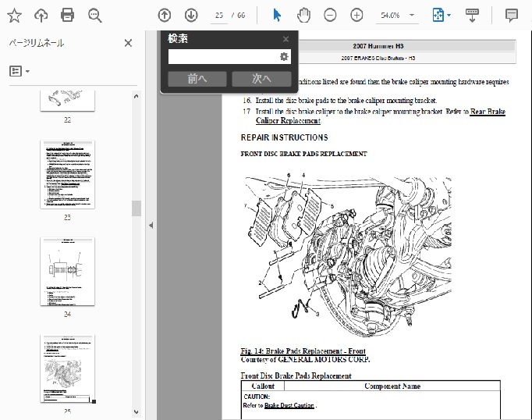The height and width of the screenshot is (420, 532).
Task: Click the Callout column header
Action: tap(263, 386)
